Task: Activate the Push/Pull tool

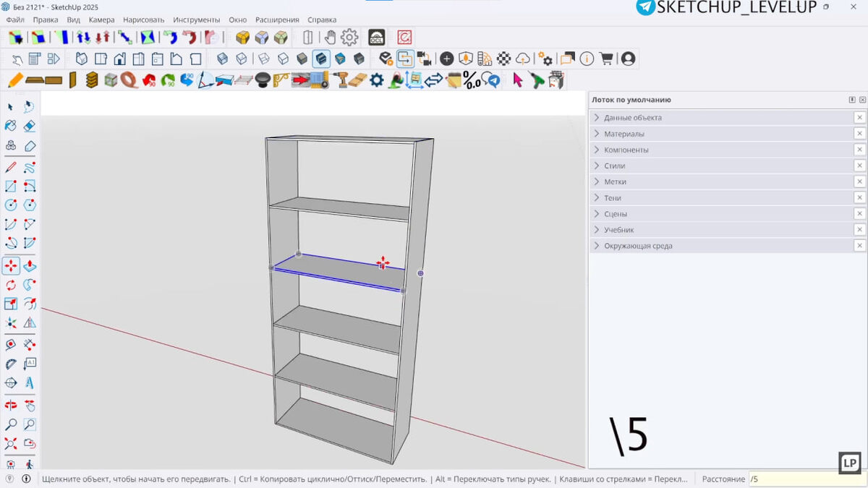Action: [x=30, y=266]
